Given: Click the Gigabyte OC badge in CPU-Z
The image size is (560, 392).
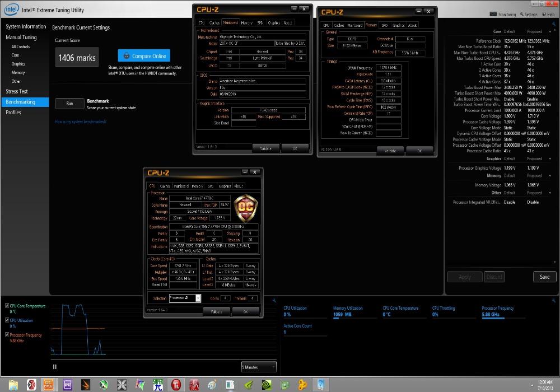Looking at the screenshot, I should pos(246,208).
